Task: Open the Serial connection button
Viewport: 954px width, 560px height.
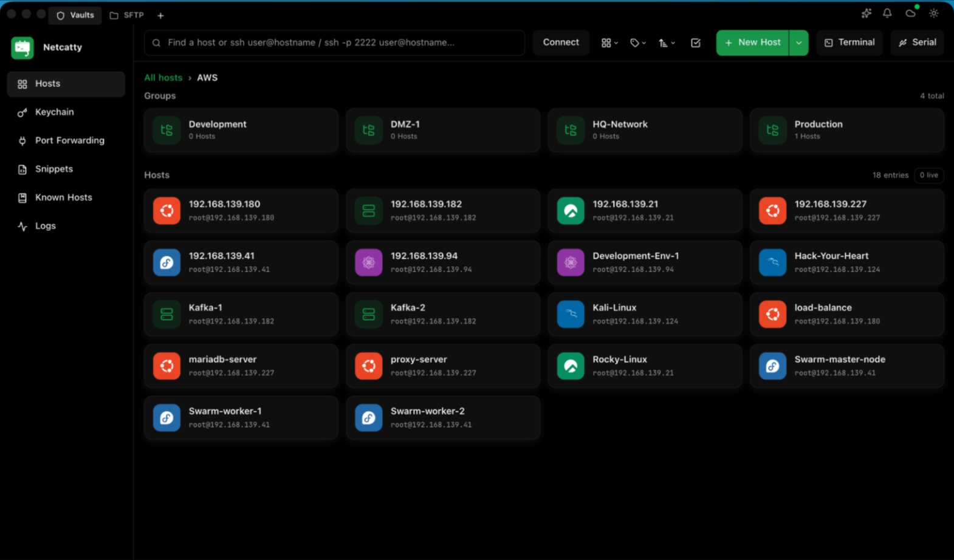Action: (x=917, y=43)
